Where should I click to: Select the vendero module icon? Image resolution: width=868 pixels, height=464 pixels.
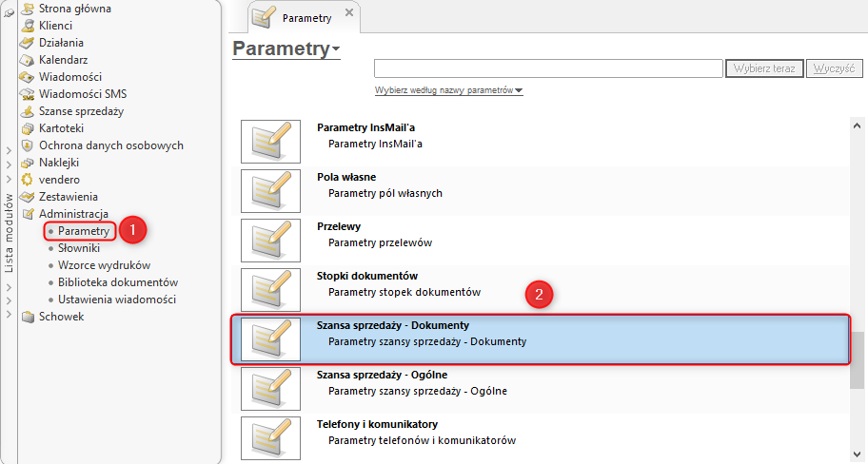click(28, 180)
